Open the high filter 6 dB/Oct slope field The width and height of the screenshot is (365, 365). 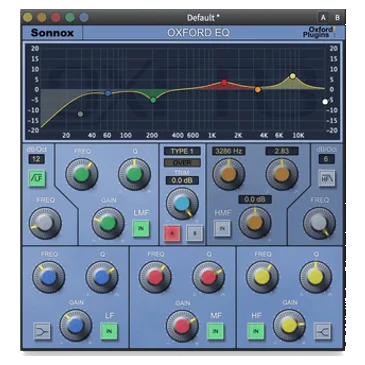326,159
